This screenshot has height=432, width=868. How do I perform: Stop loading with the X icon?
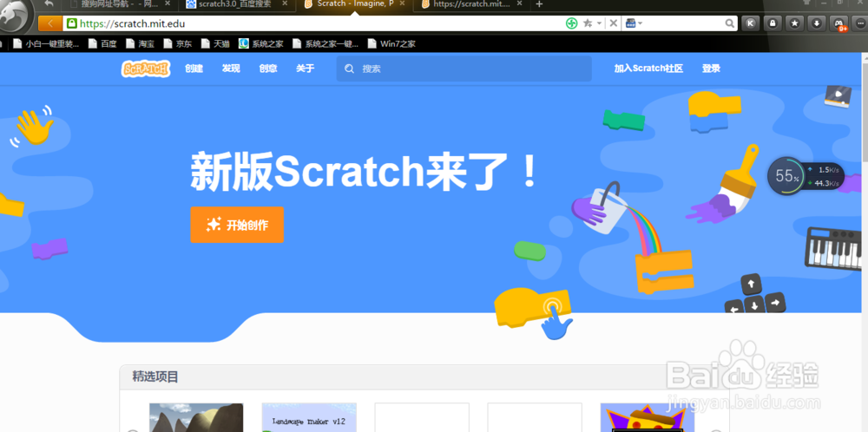pyautogui.click(x=614, y=23)
